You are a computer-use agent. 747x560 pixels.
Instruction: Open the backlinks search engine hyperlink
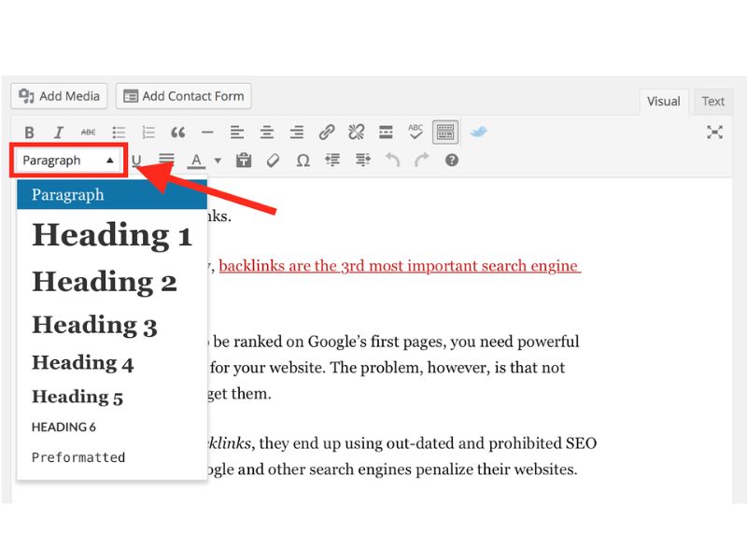tap(402, 265)
